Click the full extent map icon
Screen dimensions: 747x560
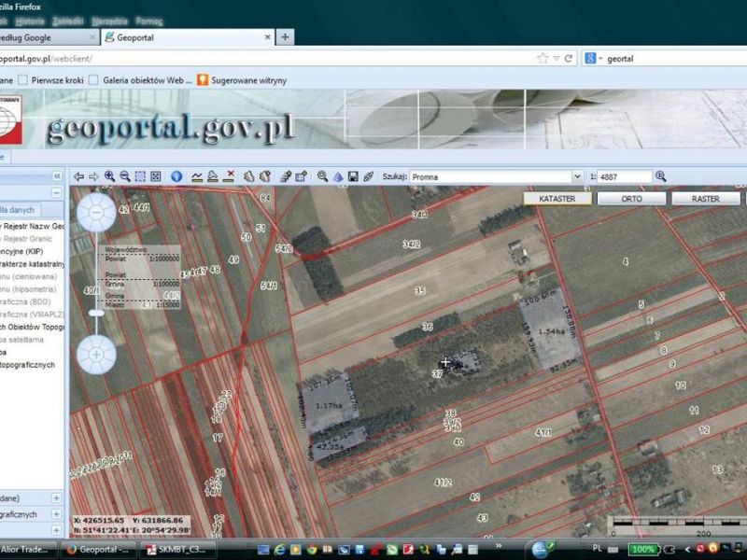[x=156, y=176]
